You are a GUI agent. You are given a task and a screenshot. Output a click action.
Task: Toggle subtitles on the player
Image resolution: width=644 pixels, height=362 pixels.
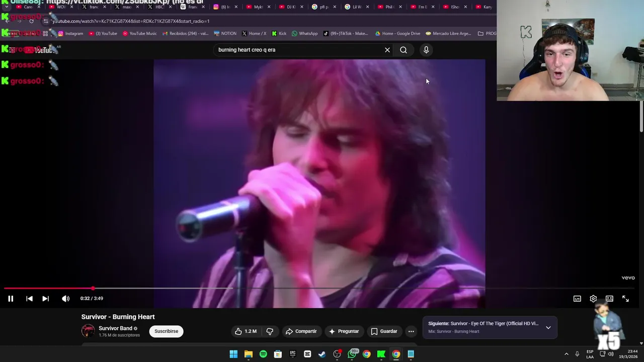pos(577,299)
